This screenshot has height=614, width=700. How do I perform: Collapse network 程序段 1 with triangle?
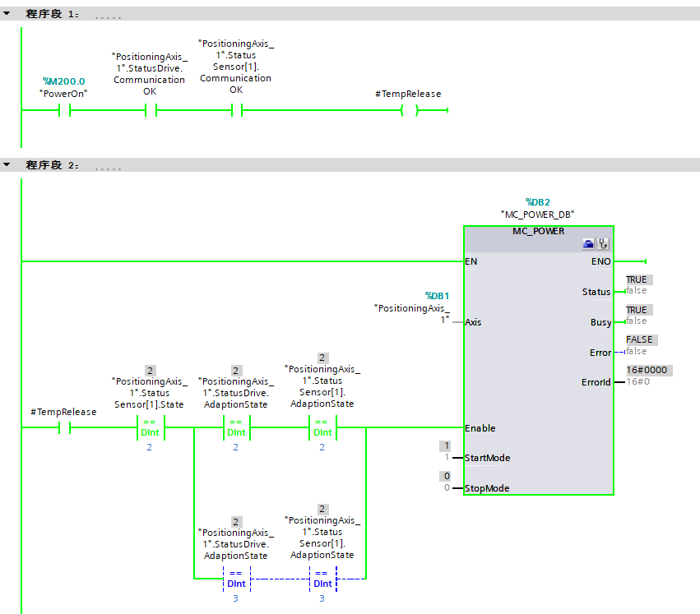pyautogui.click(x=7, y=14)
